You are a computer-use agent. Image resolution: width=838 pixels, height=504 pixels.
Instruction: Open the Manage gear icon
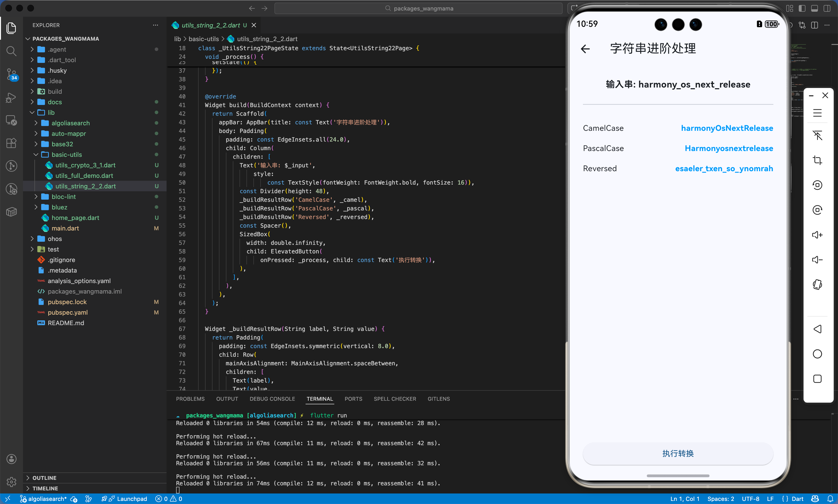11,482
